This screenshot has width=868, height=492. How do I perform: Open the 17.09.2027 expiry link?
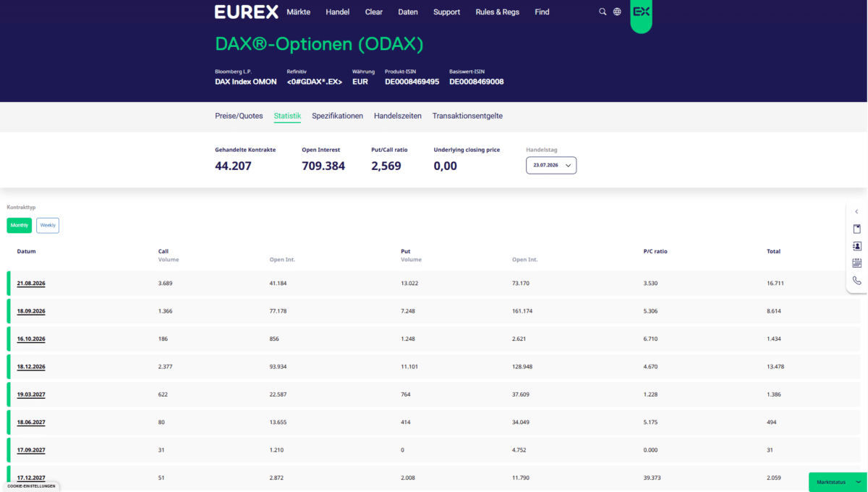click(31, 450)
